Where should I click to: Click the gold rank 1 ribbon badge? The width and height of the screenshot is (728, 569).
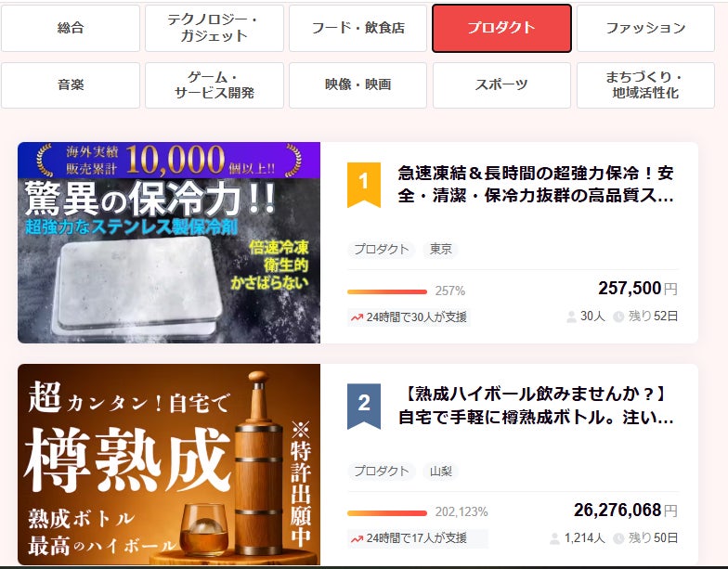point(364,185)
